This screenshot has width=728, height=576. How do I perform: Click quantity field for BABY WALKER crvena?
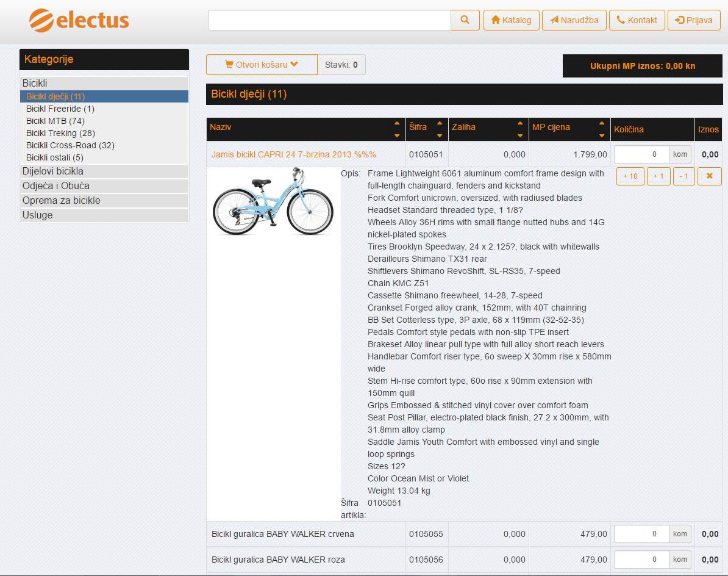(x=641, y=534)
